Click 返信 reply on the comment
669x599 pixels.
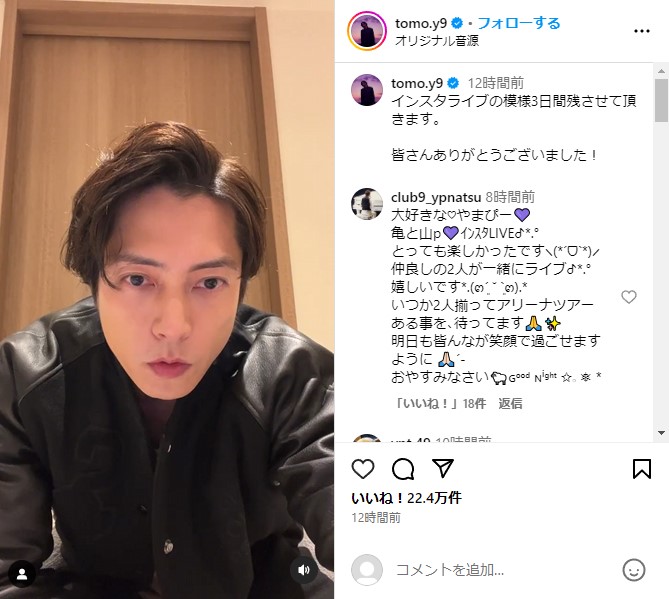[x=510, y=404]
